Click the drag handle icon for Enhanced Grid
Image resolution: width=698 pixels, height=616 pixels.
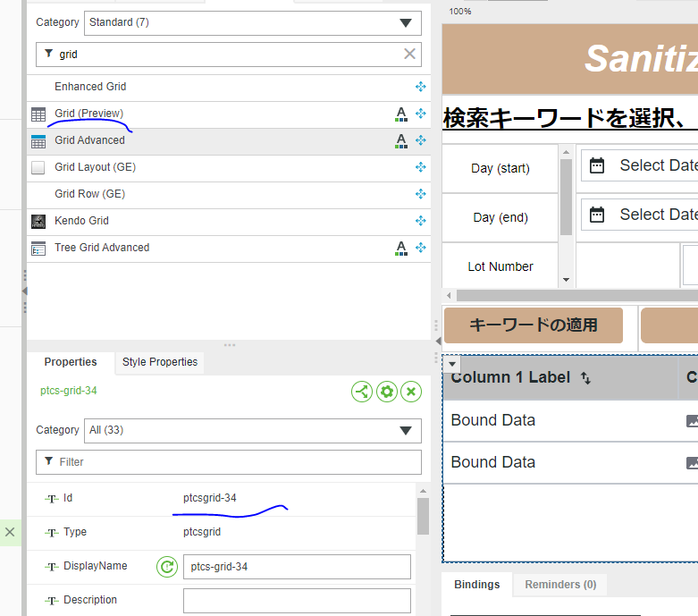[420, 87]
